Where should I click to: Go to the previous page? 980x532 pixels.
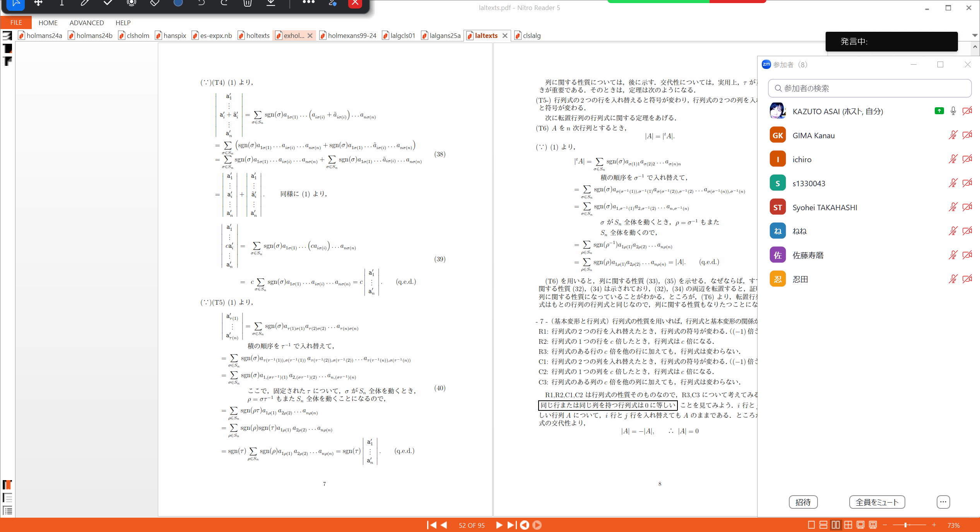[444, 525]
